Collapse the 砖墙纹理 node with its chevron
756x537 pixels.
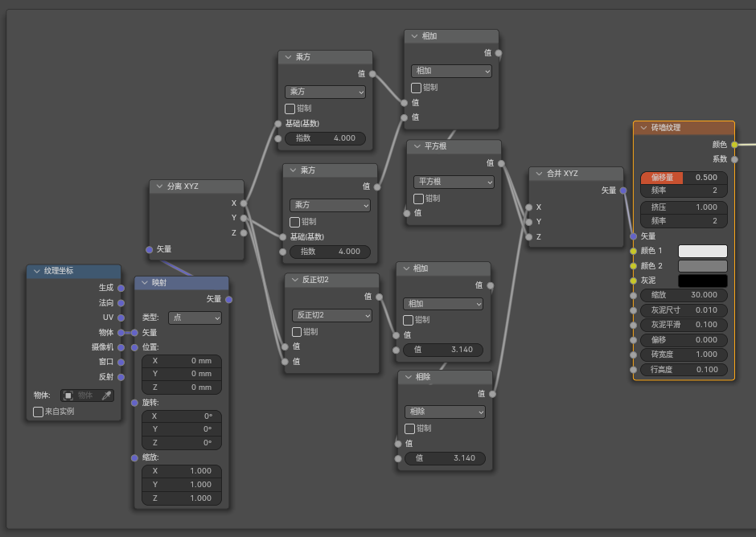coord(643,128)
